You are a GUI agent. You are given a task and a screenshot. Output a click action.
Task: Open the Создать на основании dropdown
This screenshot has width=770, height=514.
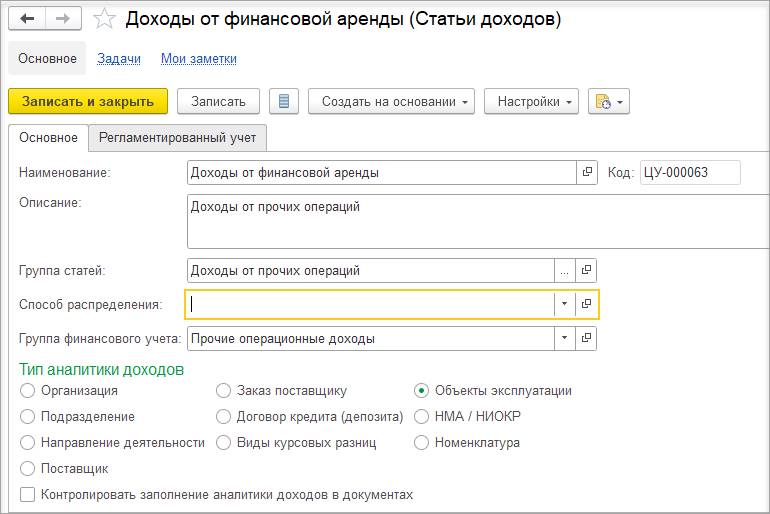[x=395, y=101]
